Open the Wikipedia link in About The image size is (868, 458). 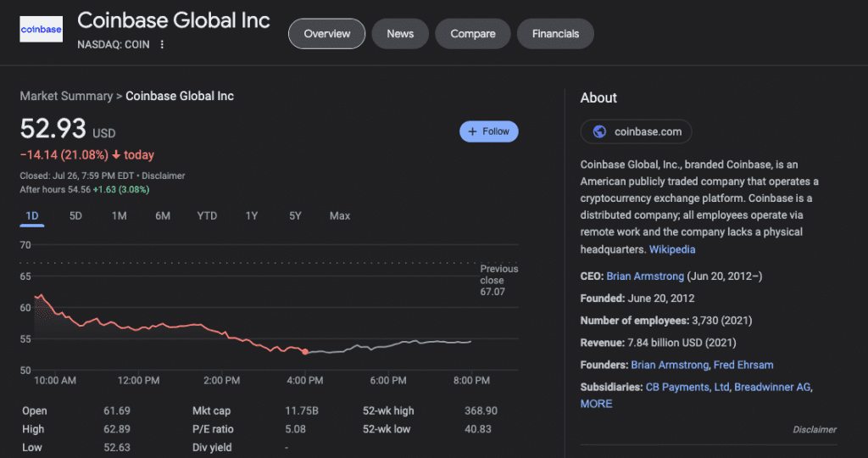pyautogui.click(x=672, y=249)
